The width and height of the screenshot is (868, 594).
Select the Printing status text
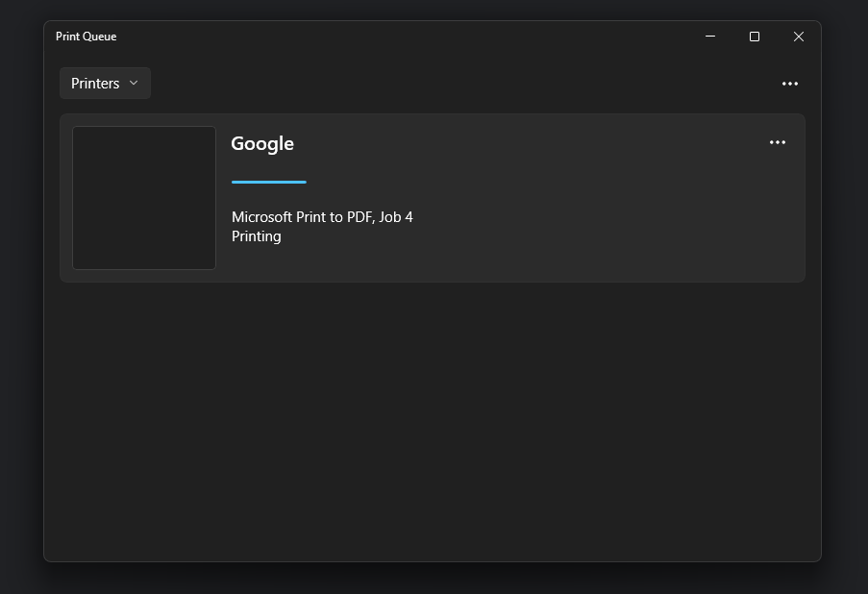pos(256,235)
